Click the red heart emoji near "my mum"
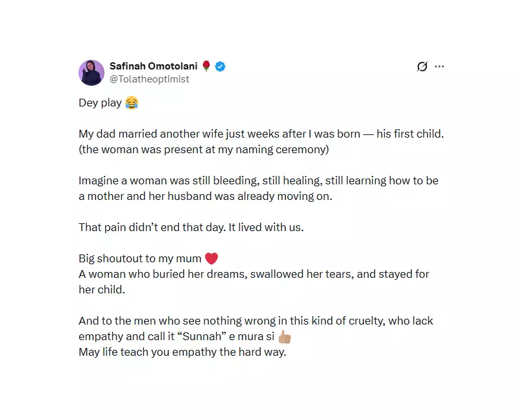Viewport: 519px width, 420px height. pyautogui.click(x=212, y=258)
